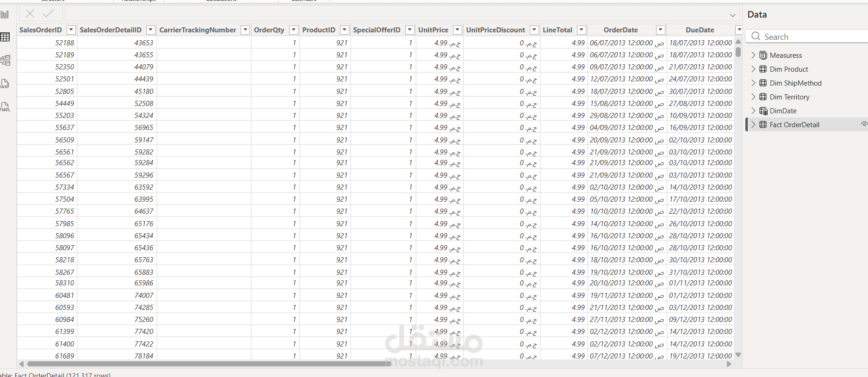
Task: Expand the DimDate table
Action: click(x=753, y=111)
